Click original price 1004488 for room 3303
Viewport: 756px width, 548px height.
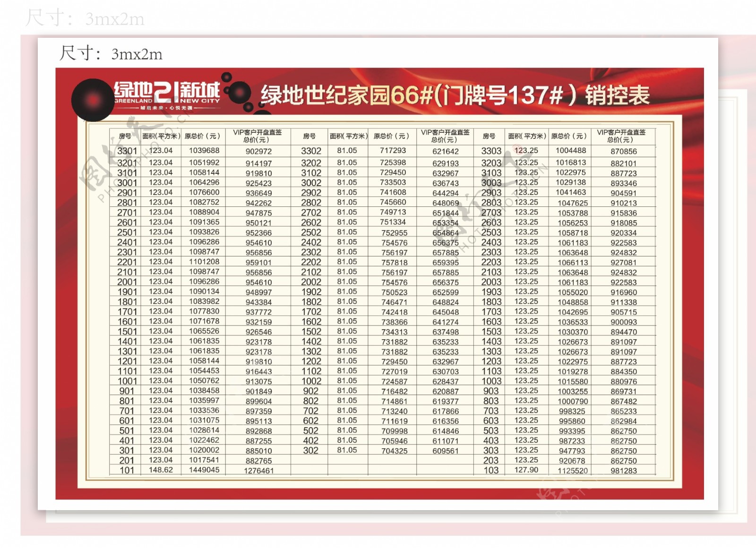571,151
